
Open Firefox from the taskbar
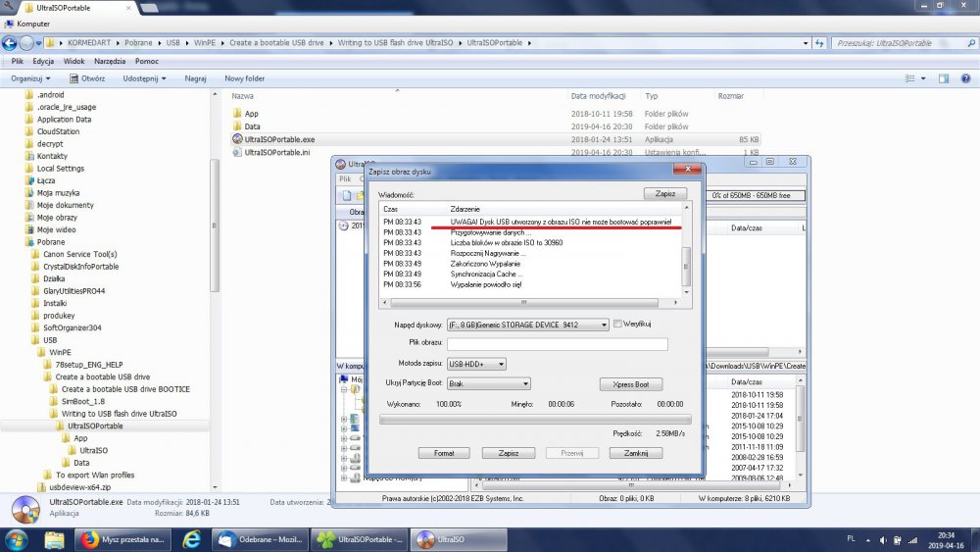(x=91, y=539)
